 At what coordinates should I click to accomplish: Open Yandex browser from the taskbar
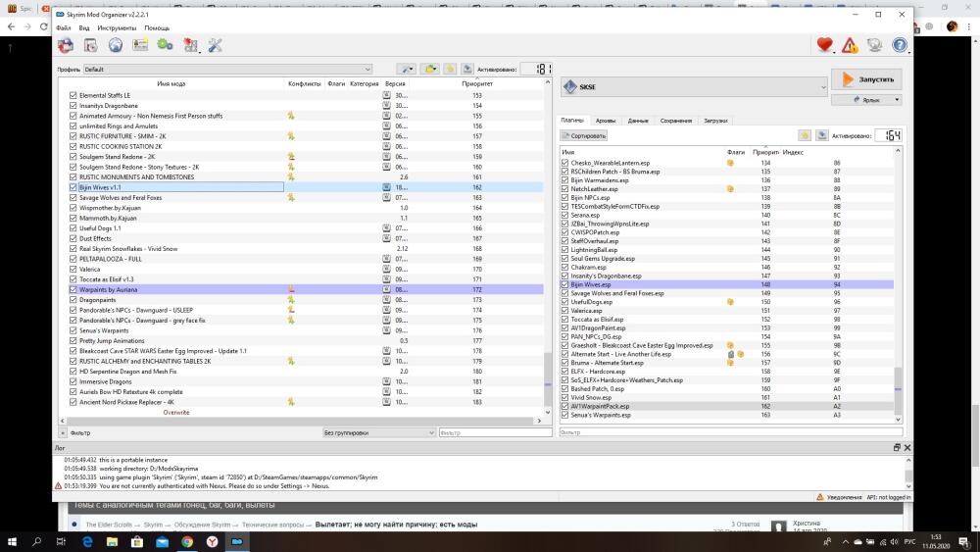pyautogui.click(x=212, y=541)
